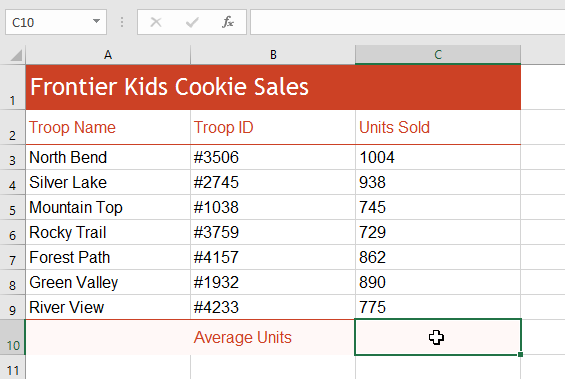Viewport: 565px width, 379px height.
Task: Open the Insert Function fx dialog
Action: click(x=228, y=22)
